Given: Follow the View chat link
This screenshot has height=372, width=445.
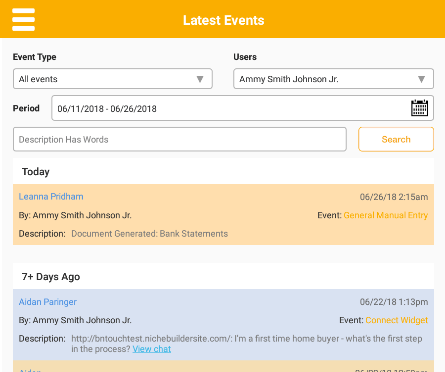Looking at the screenshot, I should point(152,349).
